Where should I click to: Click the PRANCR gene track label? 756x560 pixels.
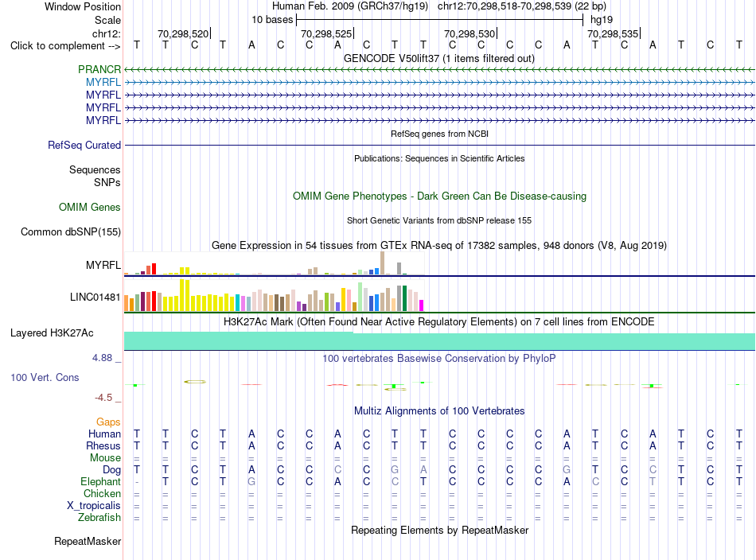coord(99,69)
